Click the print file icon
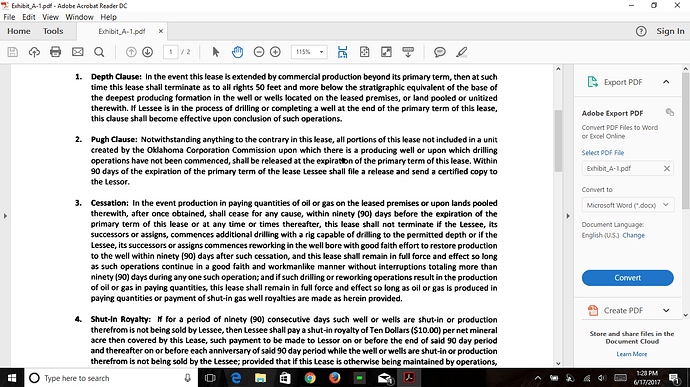 (x=55, y=52)
